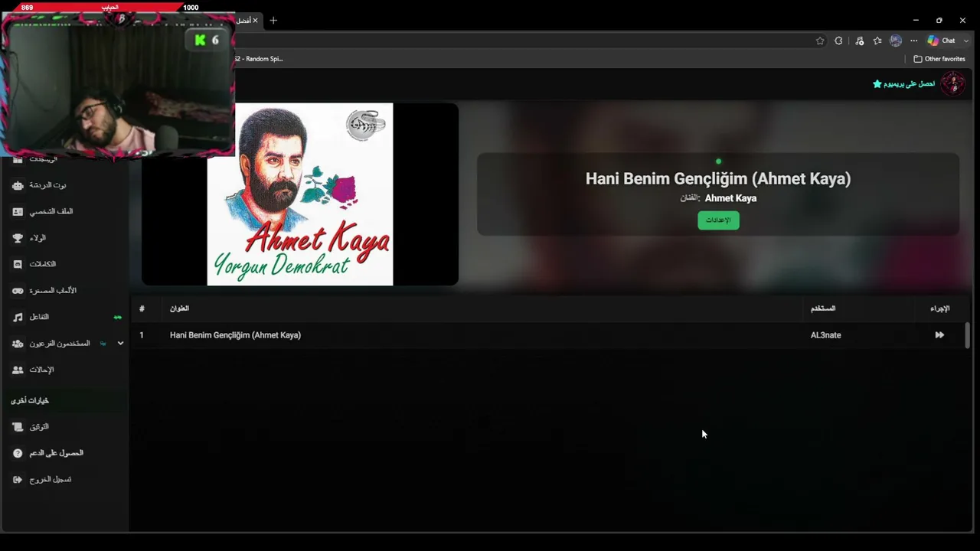Click the green settings (الإعدادات) button

pos(718,220)
